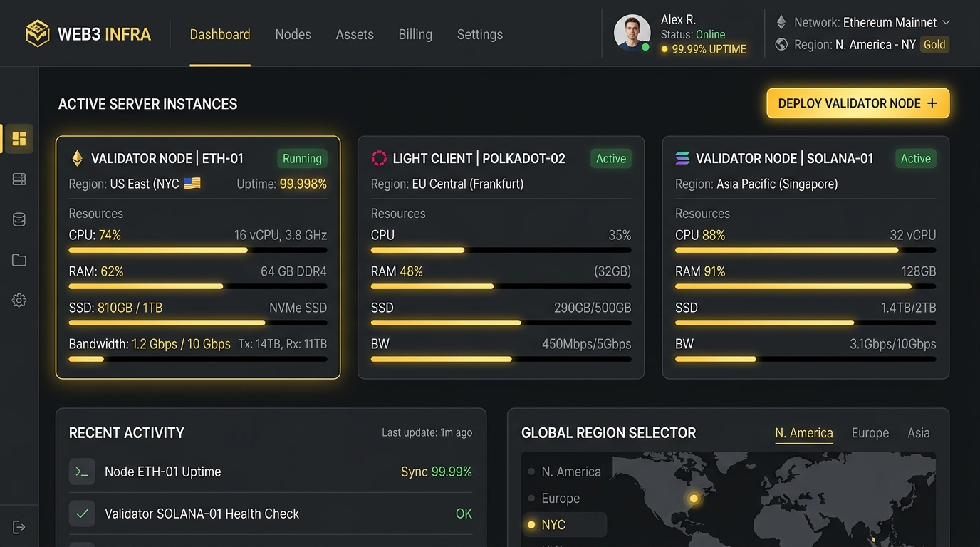
Task: Click Region: EU Central (Frankfurt) text
Action: point(447,184)
